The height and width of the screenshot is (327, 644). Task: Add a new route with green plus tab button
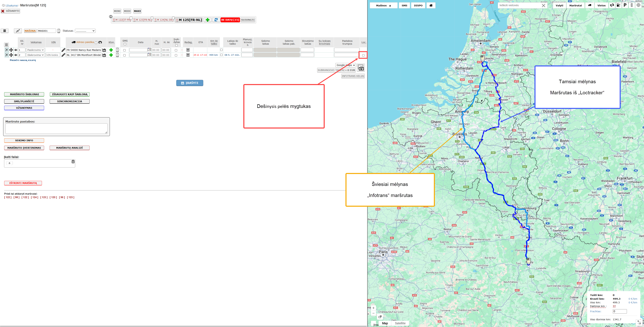click(x=207, y=20)
